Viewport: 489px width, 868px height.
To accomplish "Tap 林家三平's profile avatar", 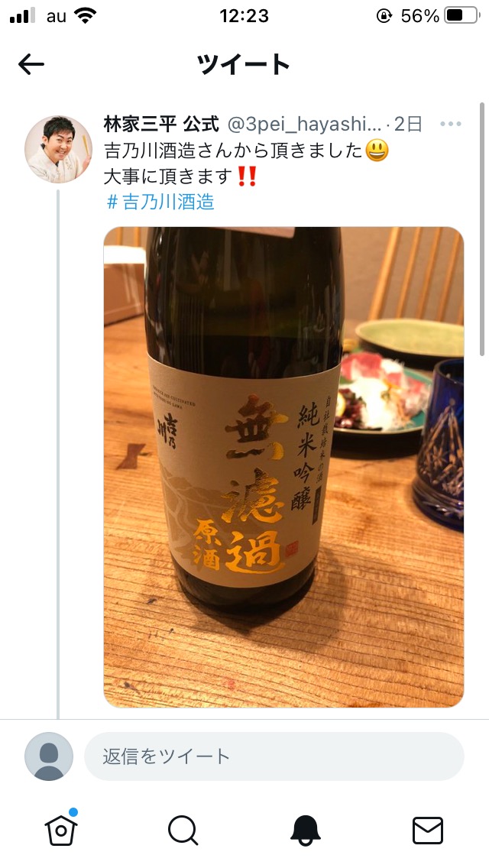I will (x=58, y=150).
